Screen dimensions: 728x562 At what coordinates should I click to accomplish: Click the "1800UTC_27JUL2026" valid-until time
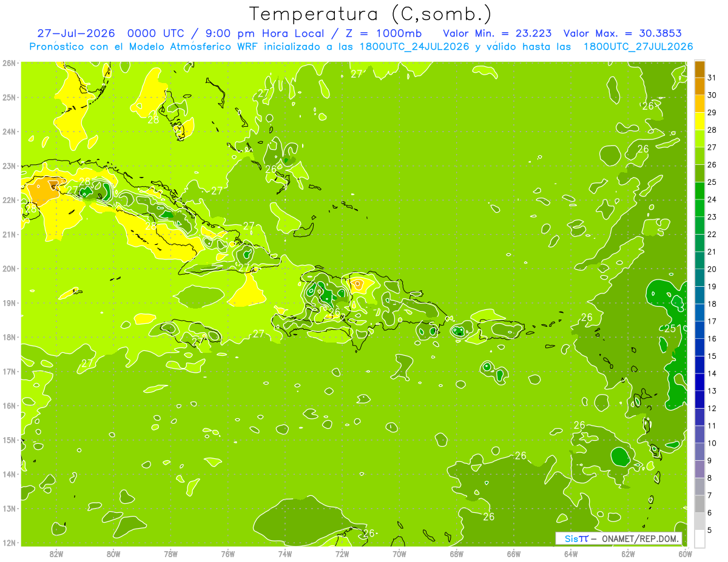click(638, 46)
